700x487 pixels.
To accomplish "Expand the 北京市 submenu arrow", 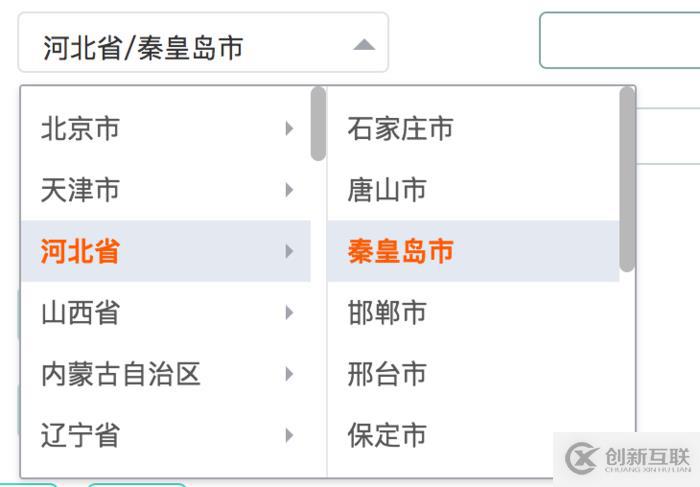I will pyautogui.click(x=289, y=128).
